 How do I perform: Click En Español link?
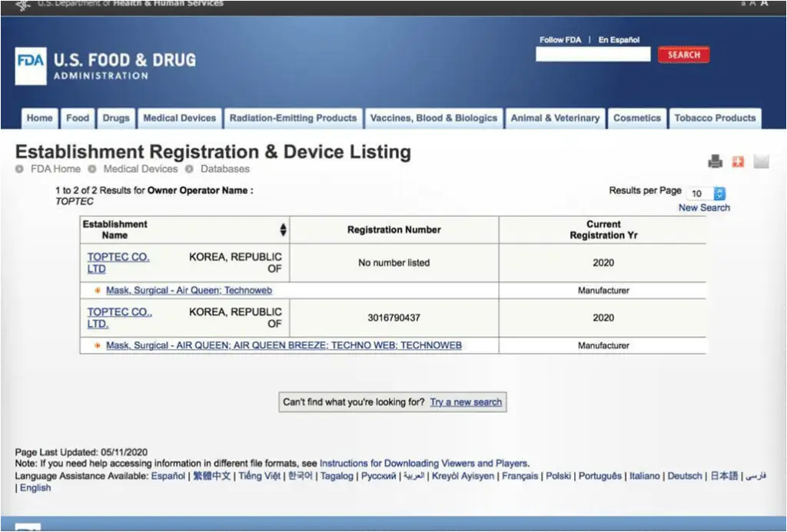click(619, 40)
